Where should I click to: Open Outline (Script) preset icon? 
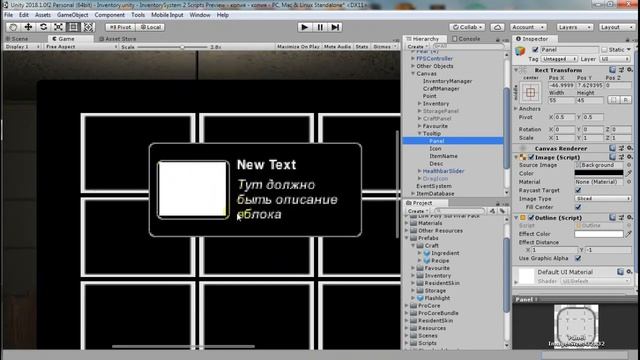point(621,218)
